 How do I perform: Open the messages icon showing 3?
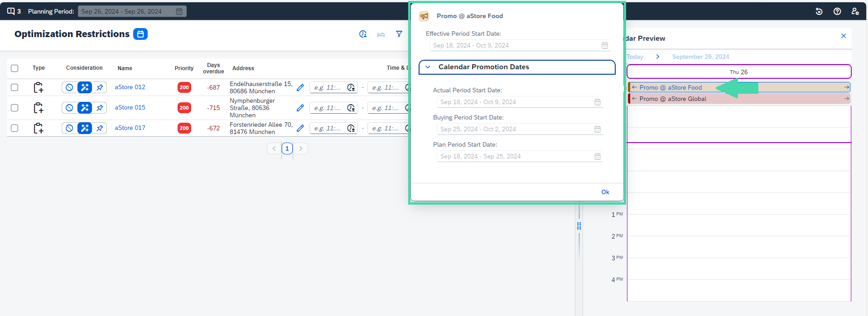pyautogui.click(x=14, y=11)
